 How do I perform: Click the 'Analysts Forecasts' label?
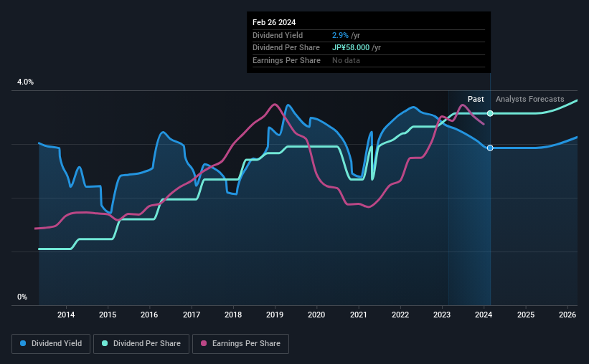pyautogui.click(x=529, y=99)
